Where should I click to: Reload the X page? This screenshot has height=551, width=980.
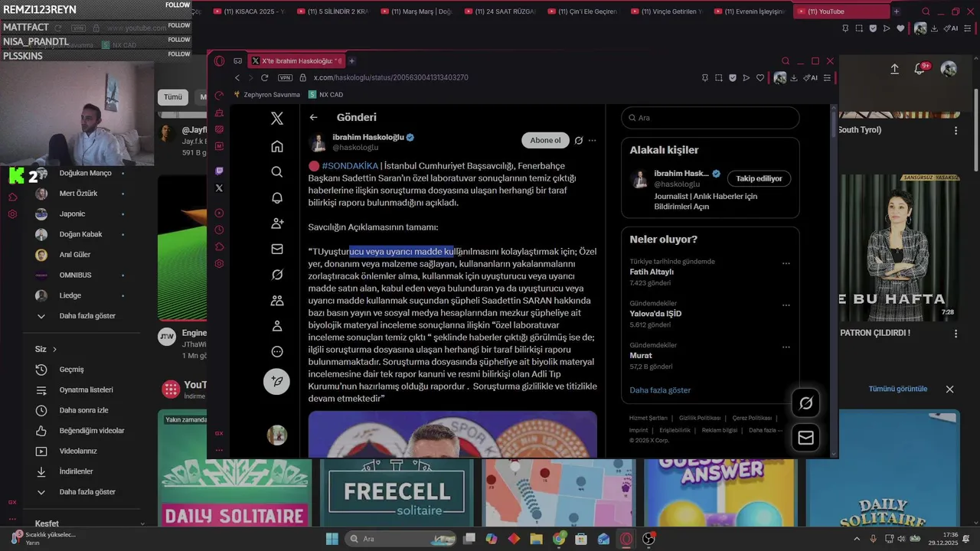265,77
